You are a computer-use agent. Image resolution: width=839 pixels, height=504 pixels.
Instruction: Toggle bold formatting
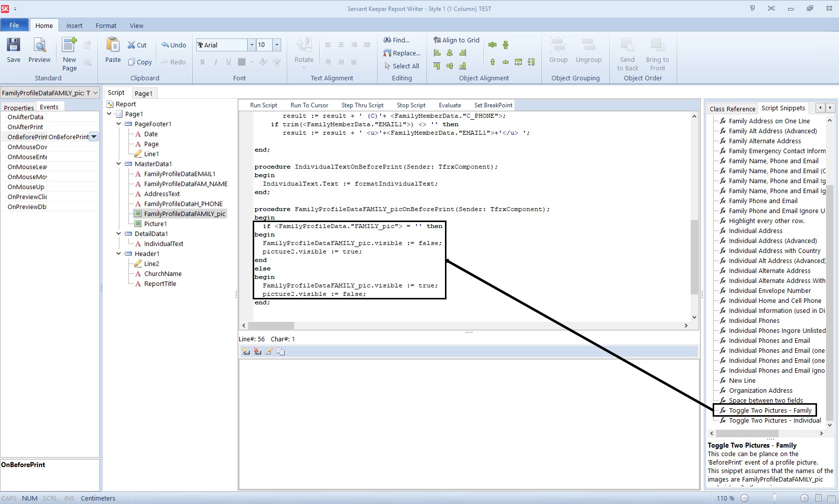point(202,62)
